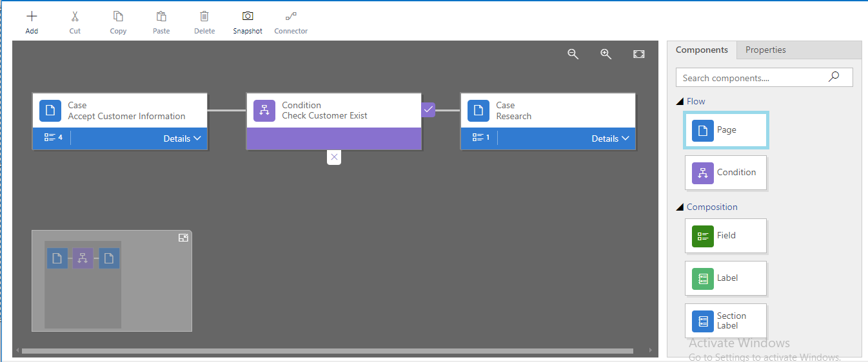Zoom in on the canvas
Screen dimensions: 868x362
606,54
